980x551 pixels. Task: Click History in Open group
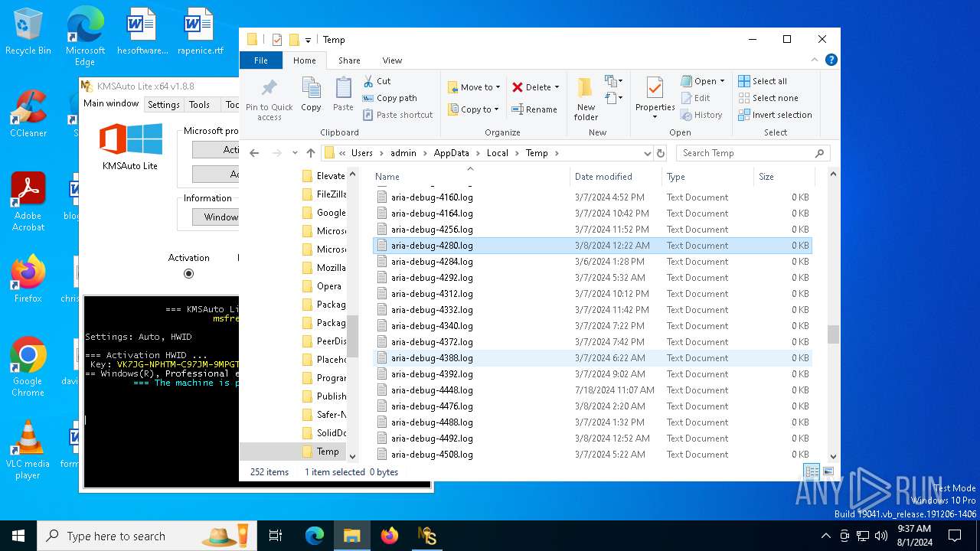coord(701,115)
